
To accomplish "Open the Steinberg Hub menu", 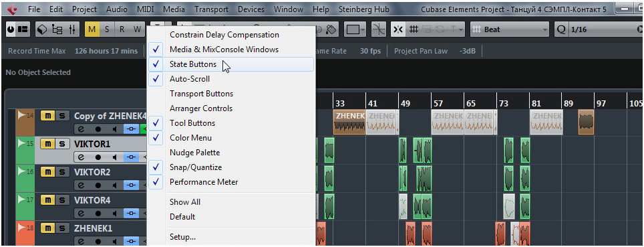I will 364,9.
